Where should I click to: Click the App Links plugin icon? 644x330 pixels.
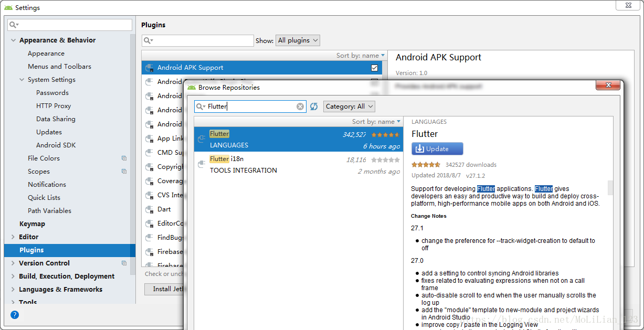point(149,139)
